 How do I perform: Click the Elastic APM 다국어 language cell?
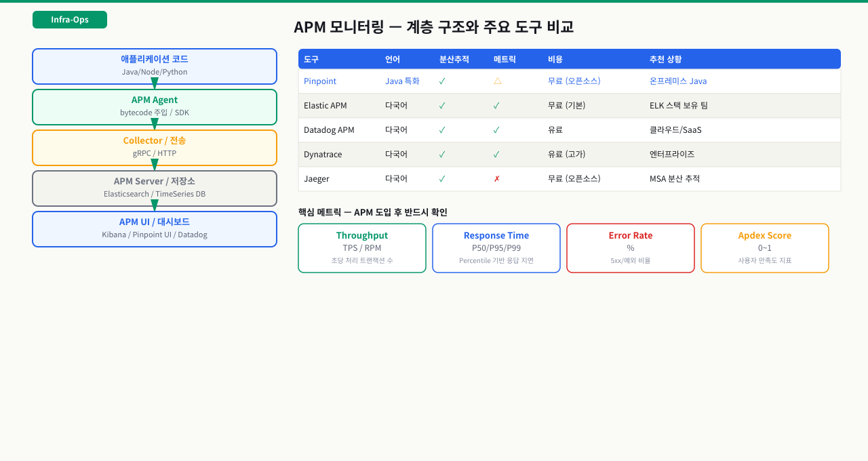396,106
